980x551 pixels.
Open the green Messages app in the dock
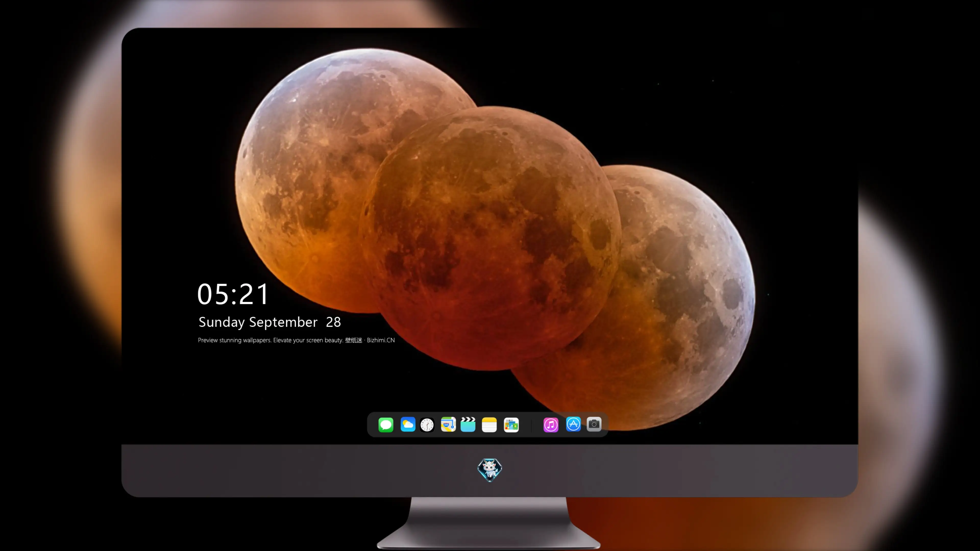(386, 424)
